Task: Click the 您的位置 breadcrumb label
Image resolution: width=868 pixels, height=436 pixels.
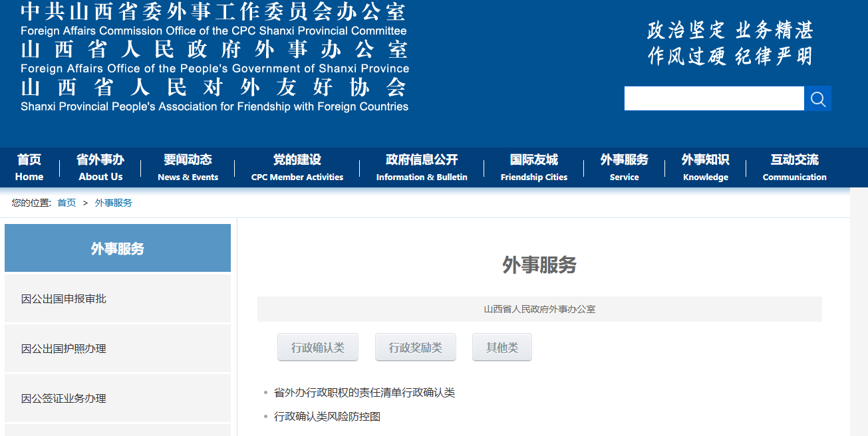Action: [x=31, y=203]
